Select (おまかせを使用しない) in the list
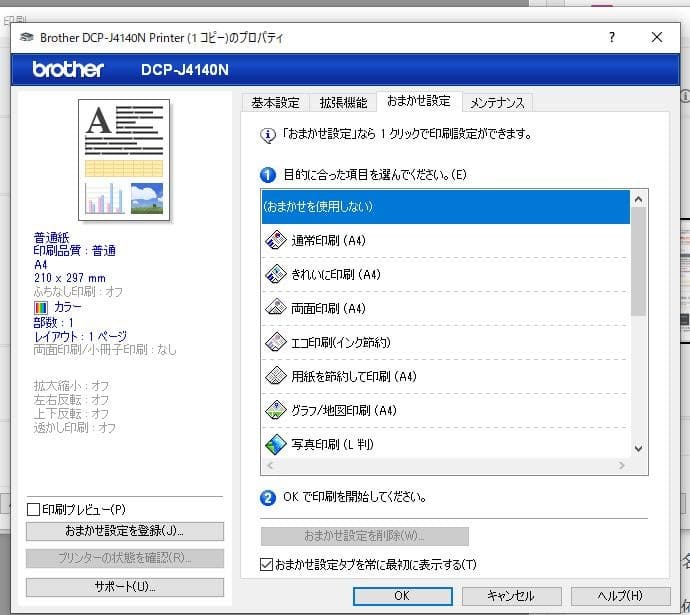The image size is (690, 615). 445,206
